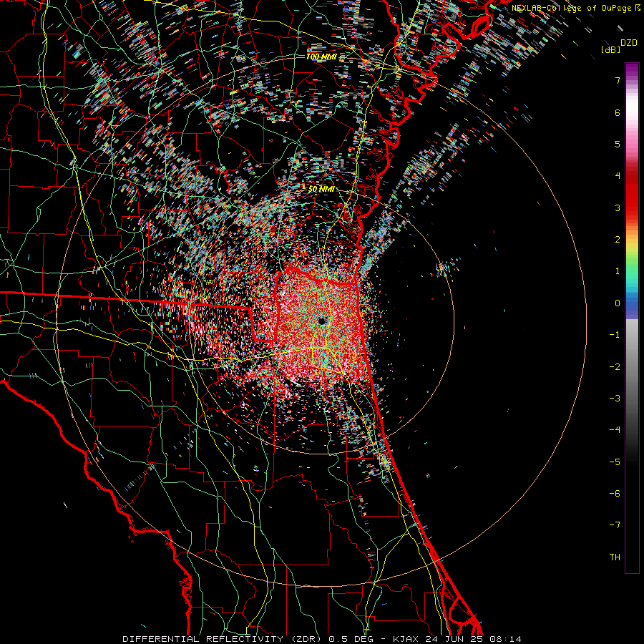Click the -1 value on color scale
Viewport: 644px width, 644px height.
point(615,334)
